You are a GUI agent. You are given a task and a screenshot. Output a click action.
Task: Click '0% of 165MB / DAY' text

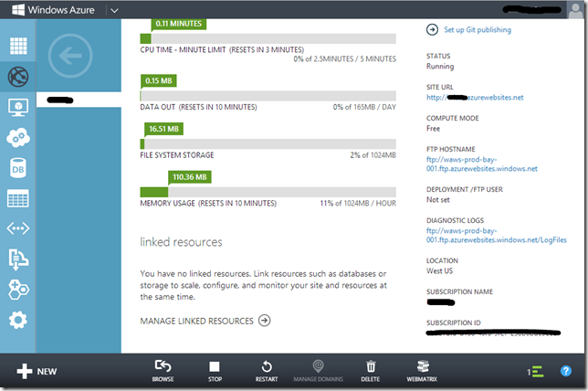tap(364, 107)
